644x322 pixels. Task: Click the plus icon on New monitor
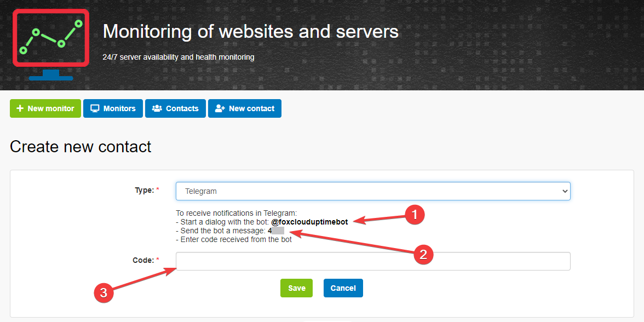[20, 108]
